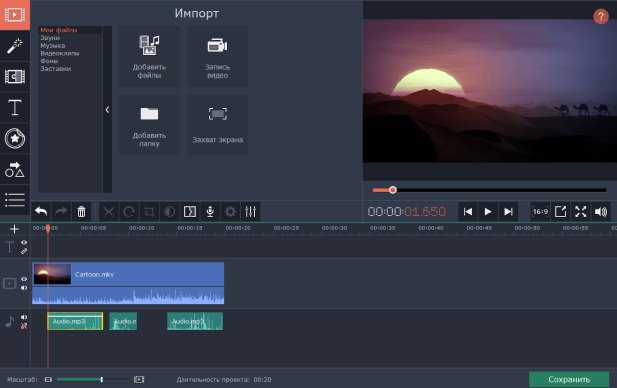Screen dimensions: 617x388
Task: Collapse the import categories panel arrow
Action: click(x=107, y=110)
